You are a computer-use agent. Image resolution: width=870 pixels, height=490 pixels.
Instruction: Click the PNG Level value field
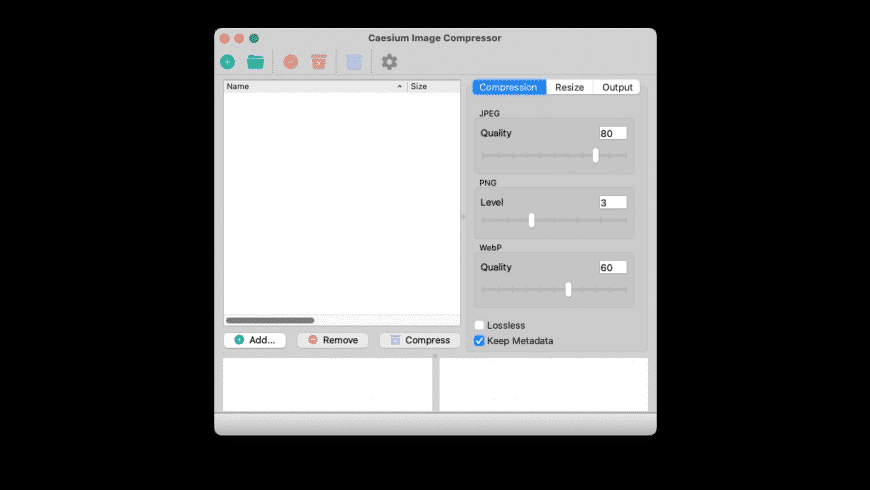point(613,203)
